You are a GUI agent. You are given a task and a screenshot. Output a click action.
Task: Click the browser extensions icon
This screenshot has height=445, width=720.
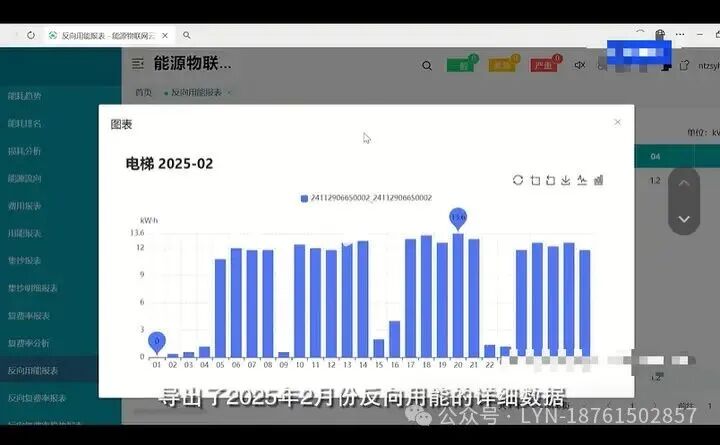[660, 34]
